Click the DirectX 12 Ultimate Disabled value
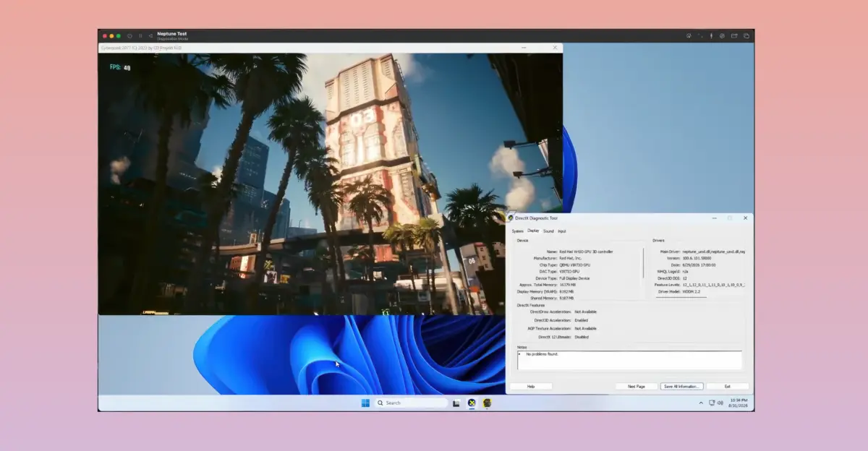 click(x=582, y=337)
